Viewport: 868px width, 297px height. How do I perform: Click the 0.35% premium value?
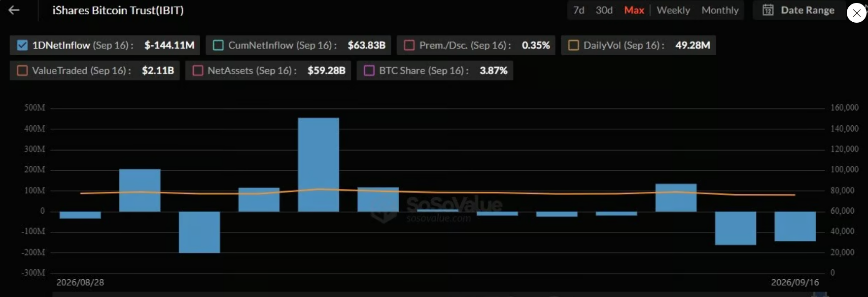point(536,45)
